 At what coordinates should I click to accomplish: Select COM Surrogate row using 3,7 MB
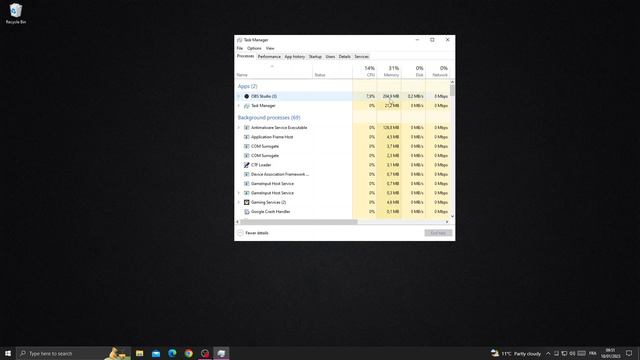pyautogui.click(x=343, y=147)
